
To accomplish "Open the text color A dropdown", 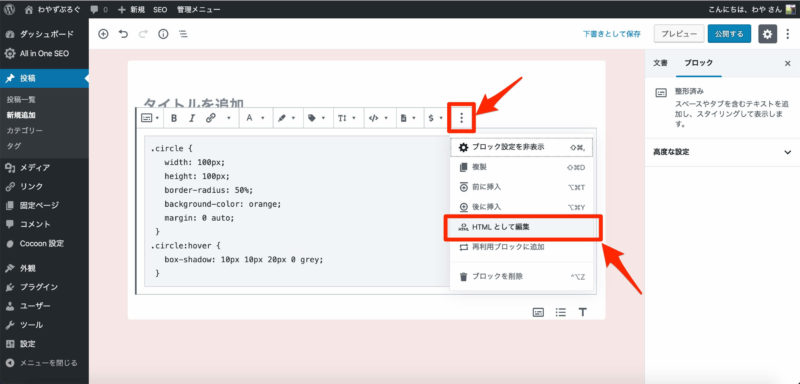I will point(256,118).
